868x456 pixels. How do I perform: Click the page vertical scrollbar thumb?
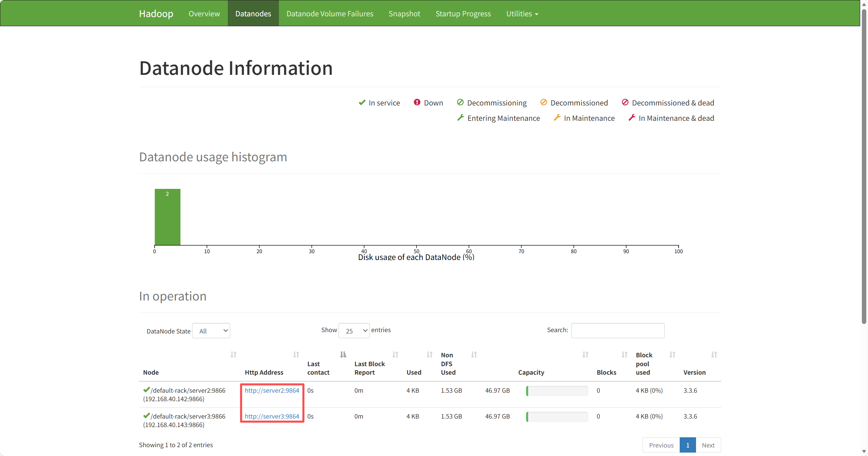point(864,167)
